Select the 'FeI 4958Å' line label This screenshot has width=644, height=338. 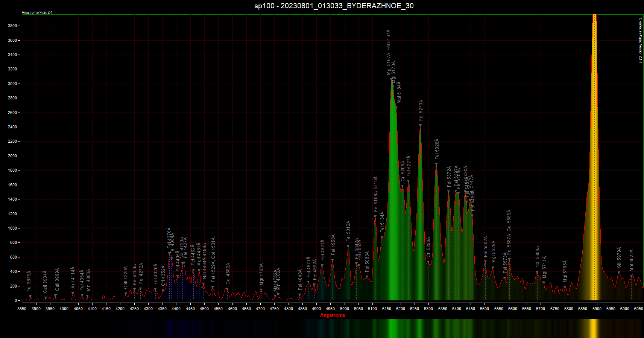pyautogui.click(x=333, y=245)
